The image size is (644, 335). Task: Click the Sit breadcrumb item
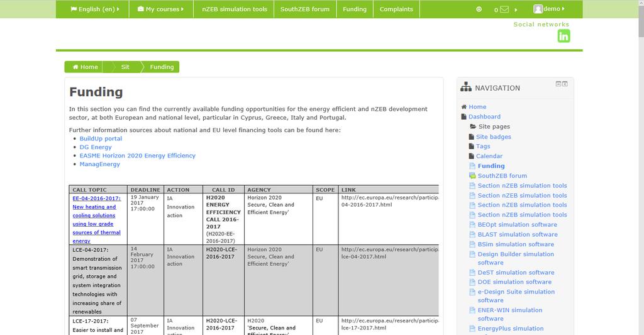pyautogui.click(x=125, y=67)
